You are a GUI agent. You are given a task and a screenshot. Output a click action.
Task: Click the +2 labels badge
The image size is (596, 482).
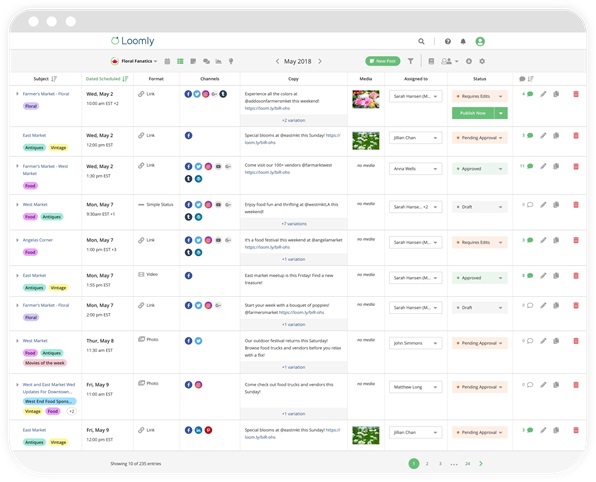pyautogui.click(x=71, y=411)
